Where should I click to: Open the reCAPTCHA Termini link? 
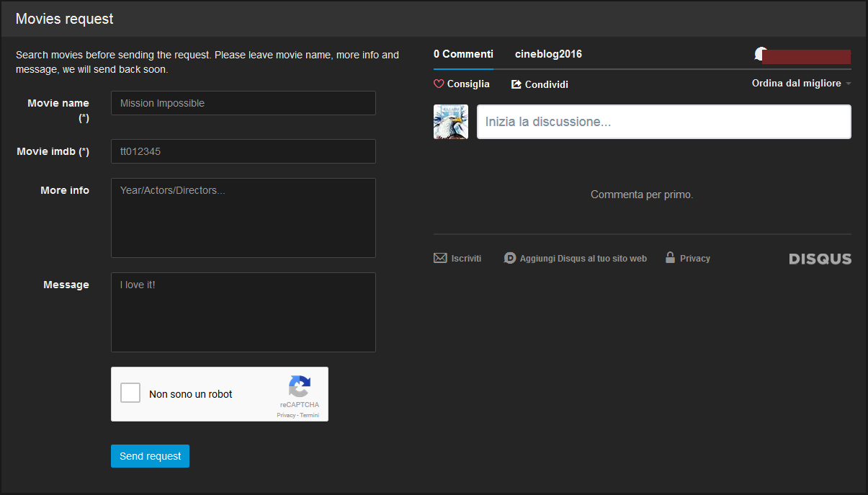coord(310,416)
